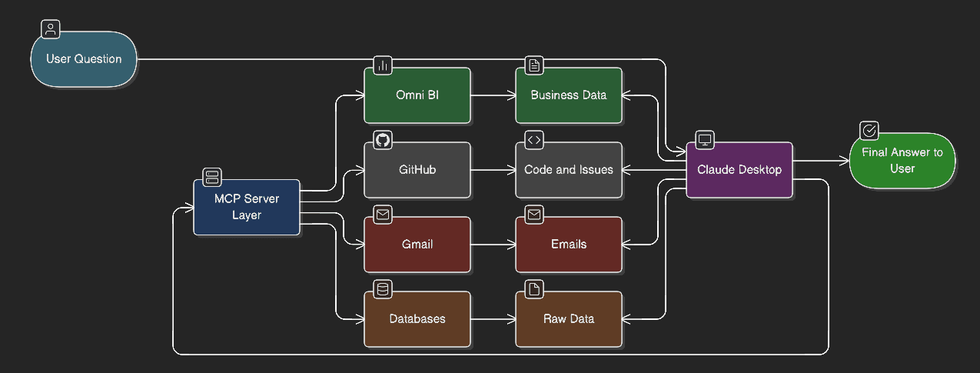
Task: Click the envelope icon on Gmail node
Action: (x=383, y=215)
